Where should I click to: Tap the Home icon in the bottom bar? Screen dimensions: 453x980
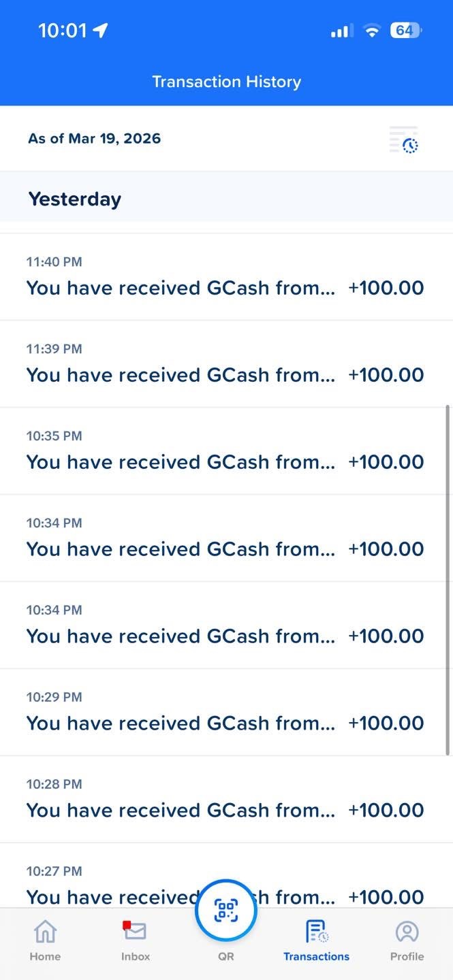[45, 932]
